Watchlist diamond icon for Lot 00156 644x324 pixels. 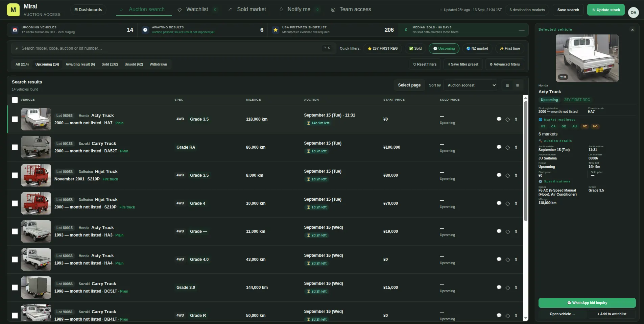point(507,147)
